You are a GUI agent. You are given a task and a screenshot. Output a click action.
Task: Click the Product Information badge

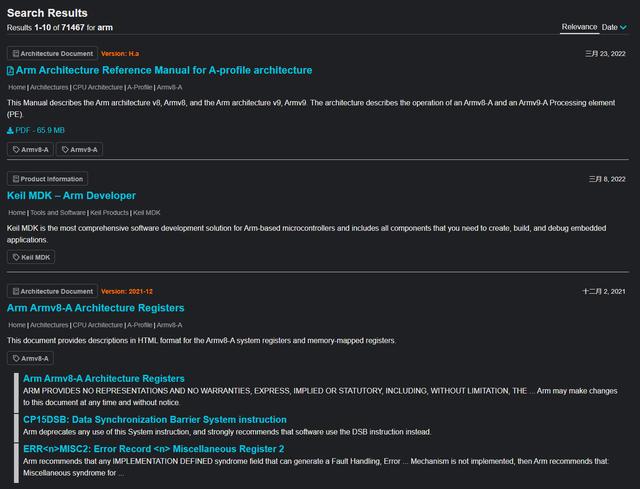(x=47, y=179)
